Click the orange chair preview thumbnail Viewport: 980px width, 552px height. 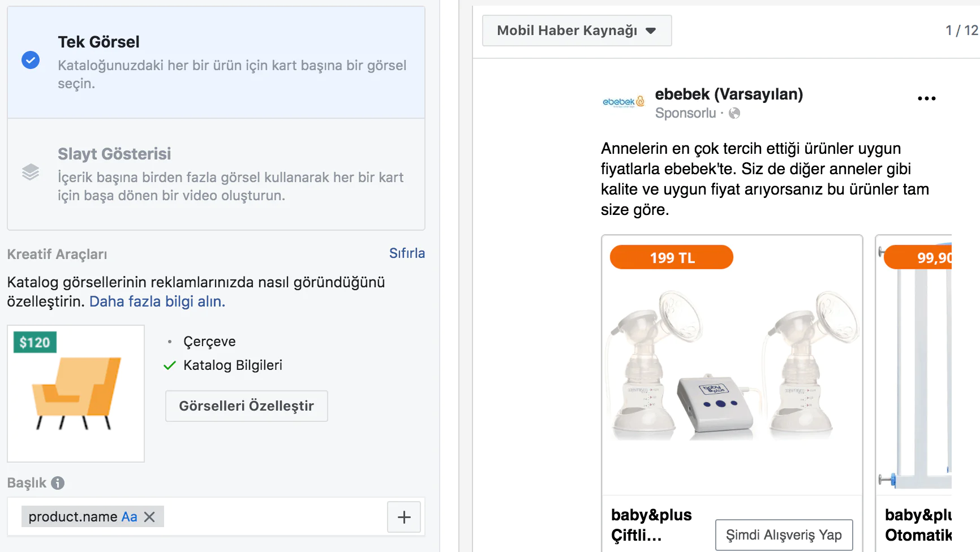[76, 394]
